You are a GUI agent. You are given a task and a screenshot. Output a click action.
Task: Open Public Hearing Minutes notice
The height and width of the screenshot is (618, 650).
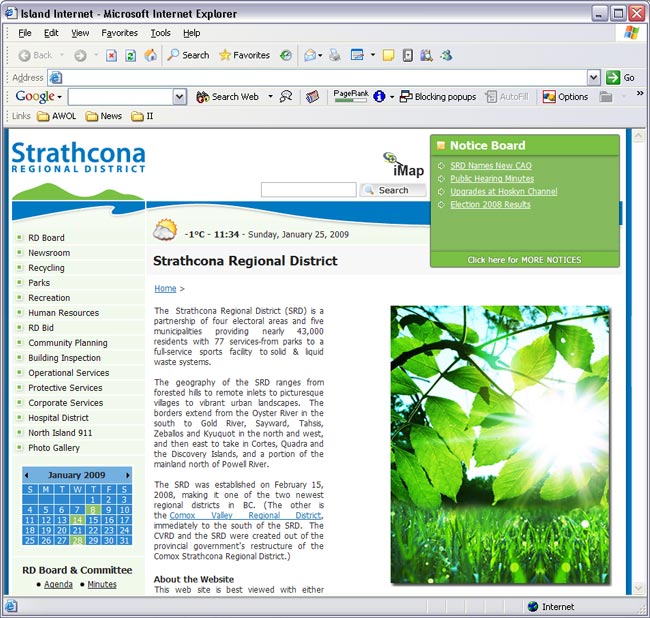click(x=492, y=178)
